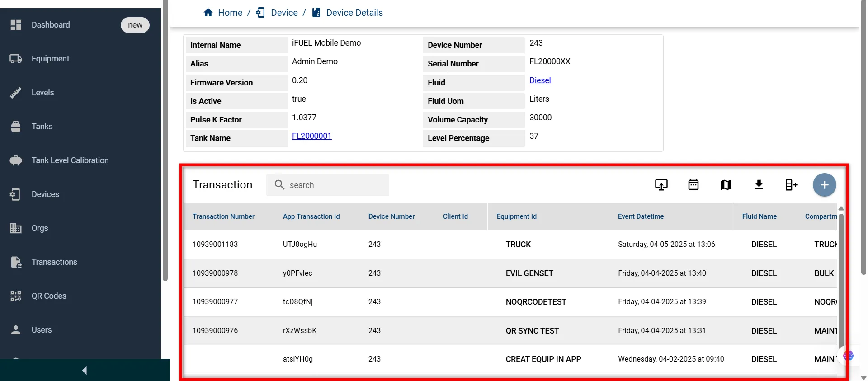This screenshot has width=868, height=381.
Task: Click the Device Details breadcrumb icon
Action: coord(316,13)
